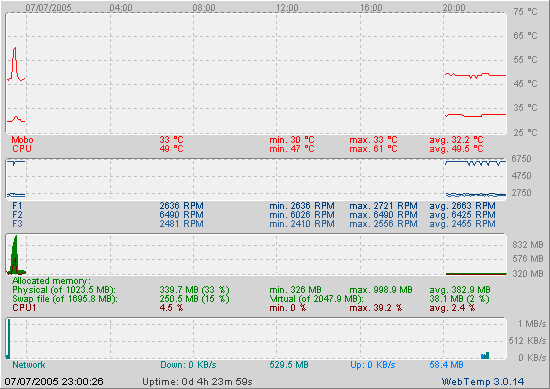550x389 pixels.
Task: Click the teal network spike at the graph start
Action: click(x=8, y=338)
